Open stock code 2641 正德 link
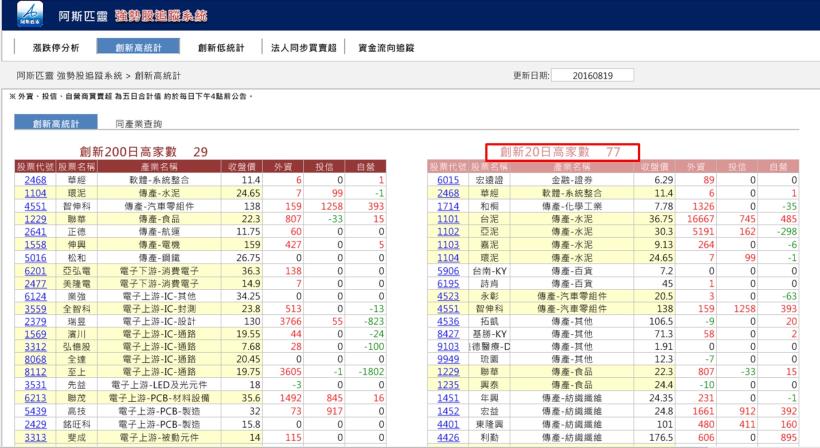Screen dimensions: 820x448 coord(35,232)
